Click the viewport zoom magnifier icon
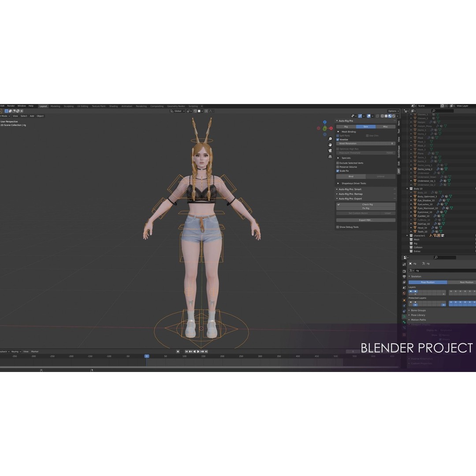The image size is (476, 476). click(x=330, y=139)
